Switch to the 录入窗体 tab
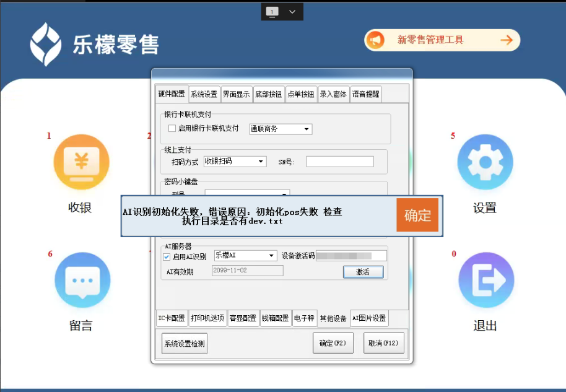 [333, 94]
